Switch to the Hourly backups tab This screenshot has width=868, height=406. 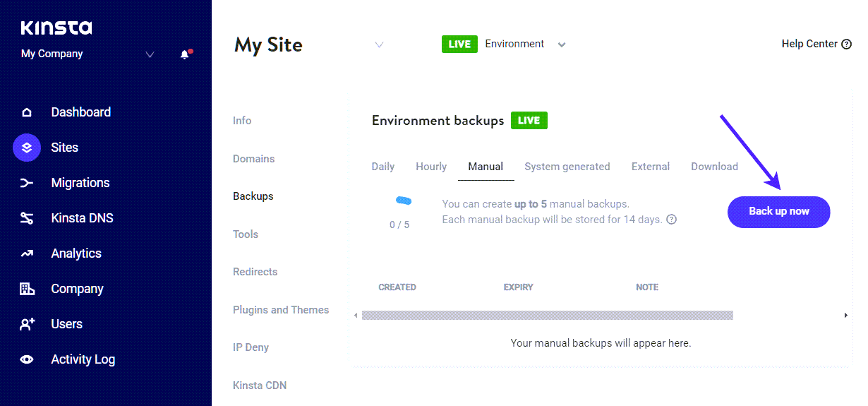point(431,167)
